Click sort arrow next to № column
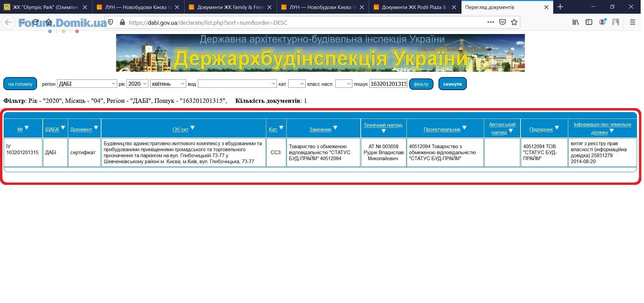 tap(27, 127)
